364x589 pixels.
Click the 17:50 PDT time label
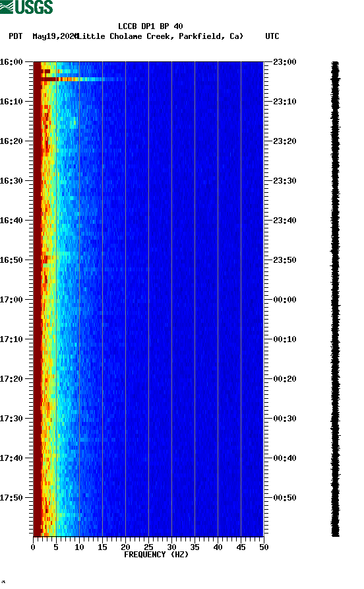(11, 498)
